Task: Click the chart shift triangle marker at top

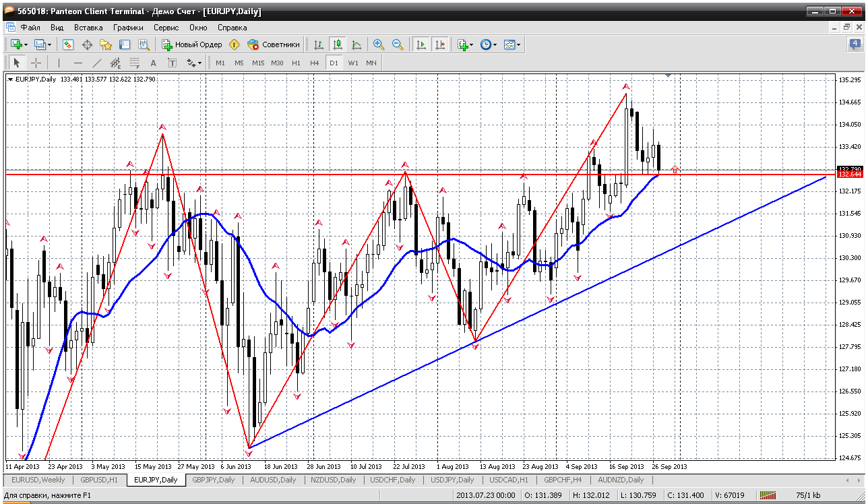Action: point(669,76)
